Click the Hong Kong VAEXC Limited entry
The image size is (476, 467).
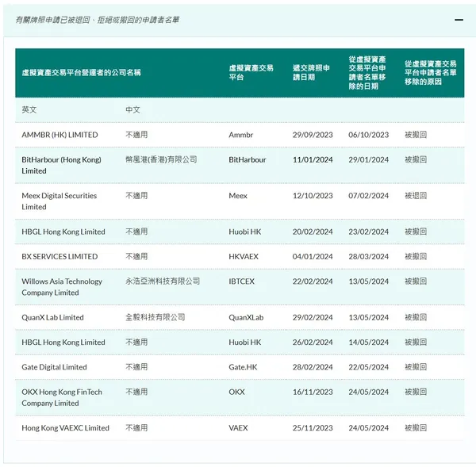pyautogui.click(x=65, y=428)
